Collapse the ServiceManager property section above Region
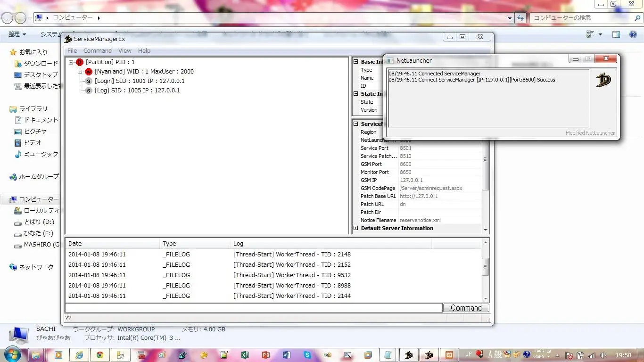The width and height of the screenshot is (644, 362). pyautogui.click(x=356, y=124)
